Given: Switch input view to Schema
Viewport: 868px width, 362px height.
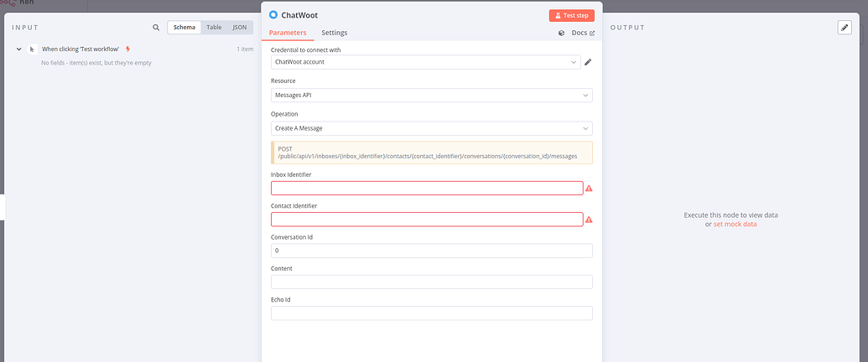Looking at the screenshot, I should pyautogui.click(x=184, y=27).
